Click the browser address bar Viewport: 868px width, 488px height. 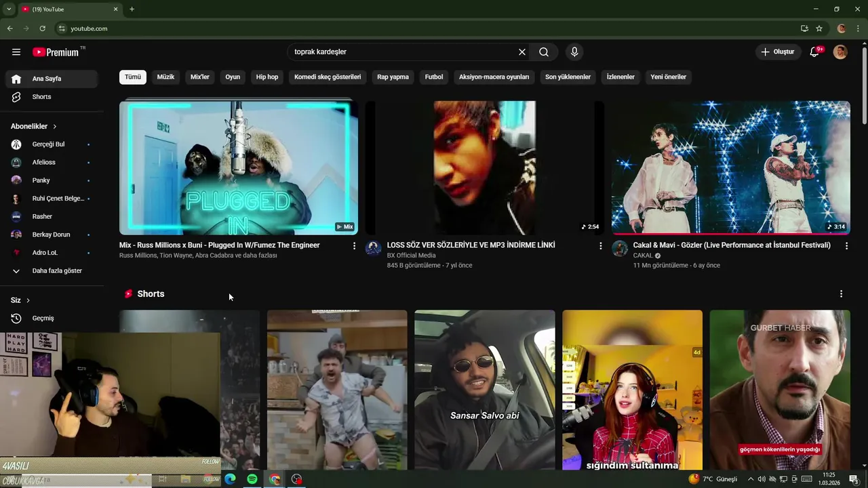tap(427, 28)
